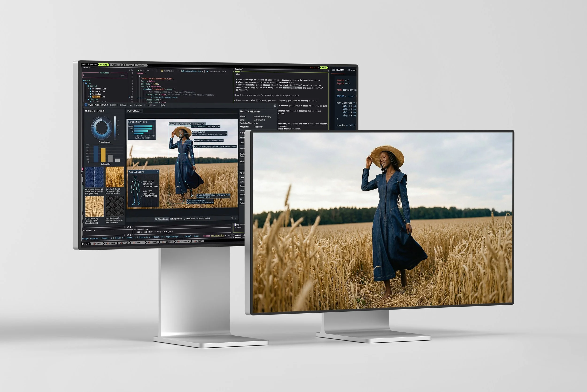Screen dimensions: 587x392
Task: Close the claudecode.lua editor tab
Action: 225,71
